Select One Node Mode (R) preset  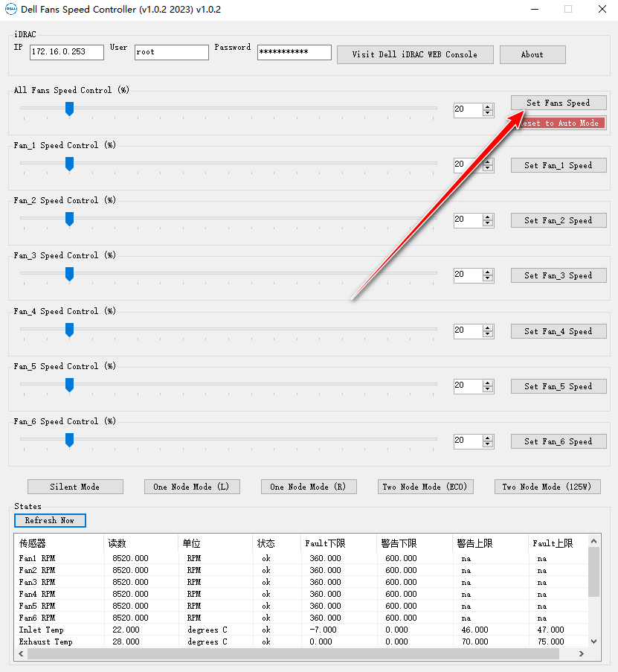tap(309, 487)
